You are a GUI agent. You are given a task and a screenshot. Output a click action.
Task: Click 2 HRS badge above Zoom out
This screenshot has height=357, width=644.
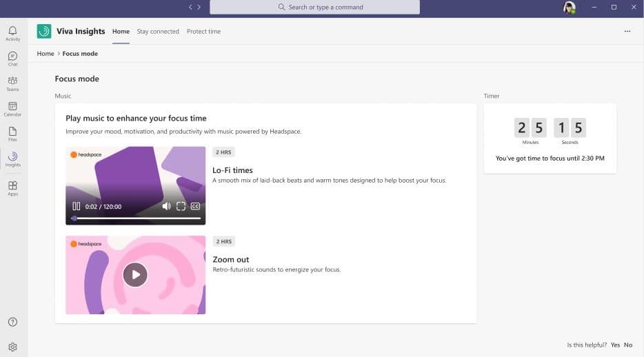click(x=224, y=241)
